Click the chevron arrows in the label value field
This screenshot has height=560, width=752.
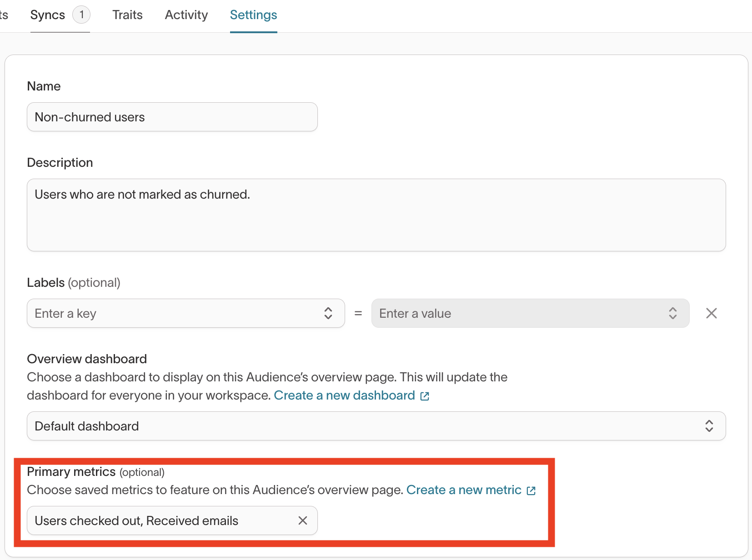673,313
